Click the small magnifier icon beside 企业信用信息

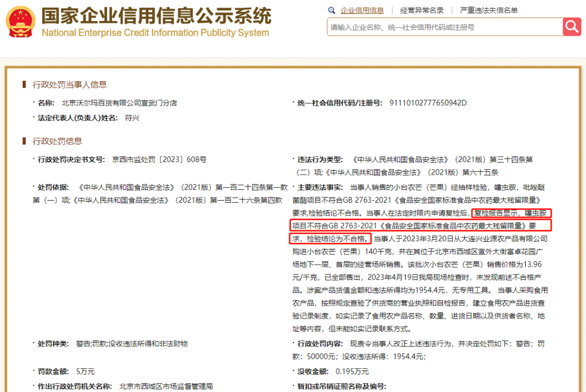pyautogui.click(x=332, y=10)
